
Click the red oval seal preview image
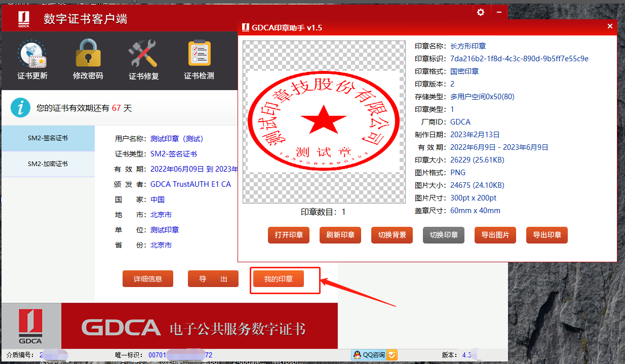point(323,122)
